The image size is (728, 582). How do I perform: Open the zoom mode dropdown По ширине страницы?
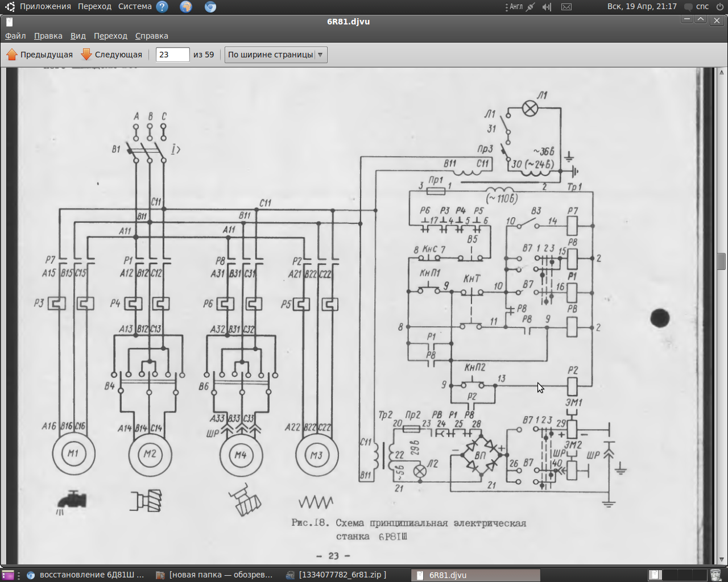click(x=276, y=55)
